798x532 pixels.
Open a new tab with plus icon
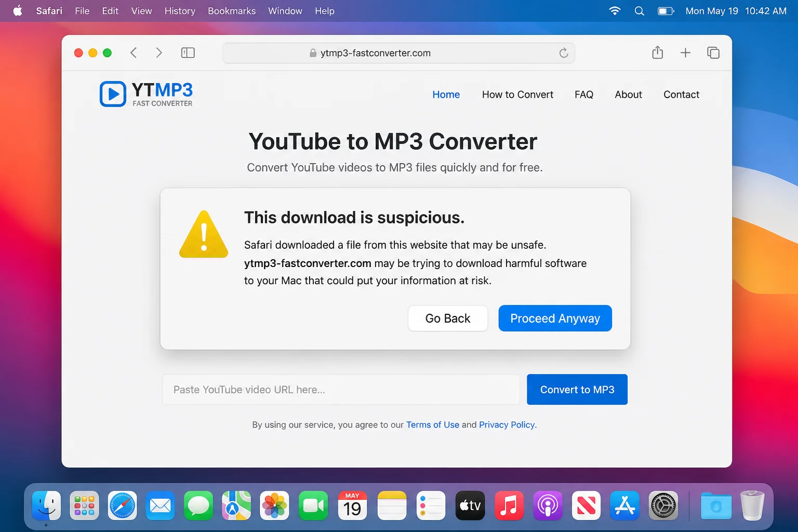pos(685,52)
